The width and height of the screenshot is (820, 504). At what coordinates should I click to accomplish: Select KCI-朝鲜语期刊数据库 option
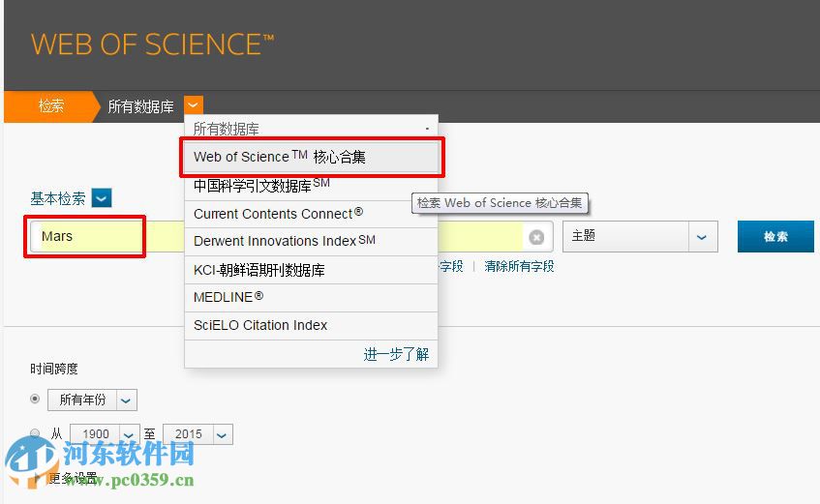click(x=311, y=270)
